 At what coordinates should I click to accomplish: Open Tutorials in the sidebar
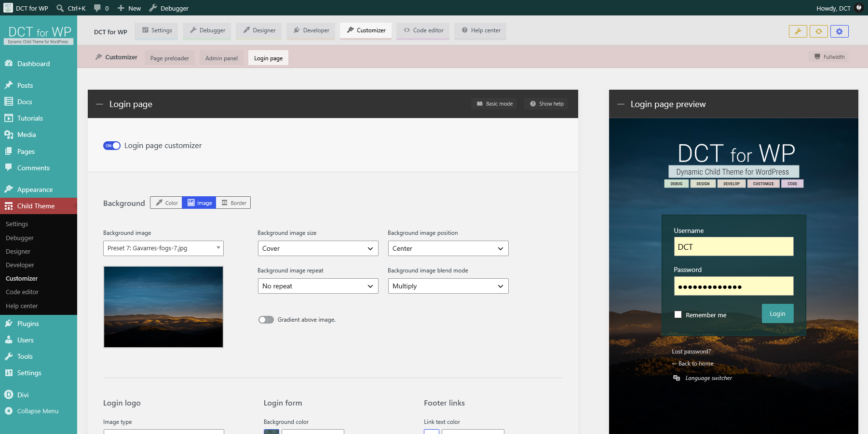click(x=39, y=118)
